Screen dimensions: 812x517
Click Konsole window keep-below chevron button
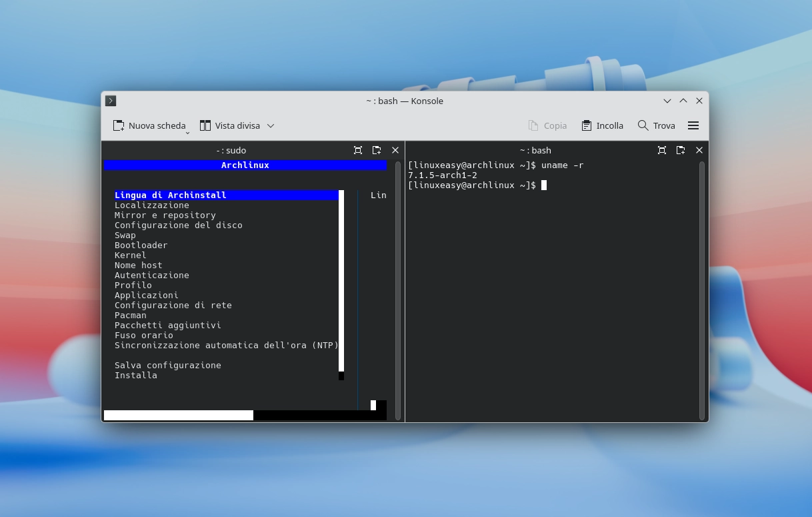point(667,101)
